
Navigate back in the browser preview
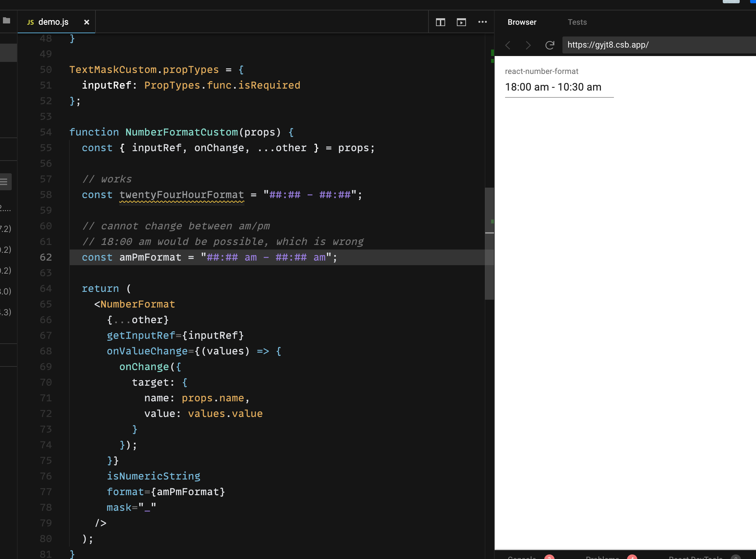(508, 45)
